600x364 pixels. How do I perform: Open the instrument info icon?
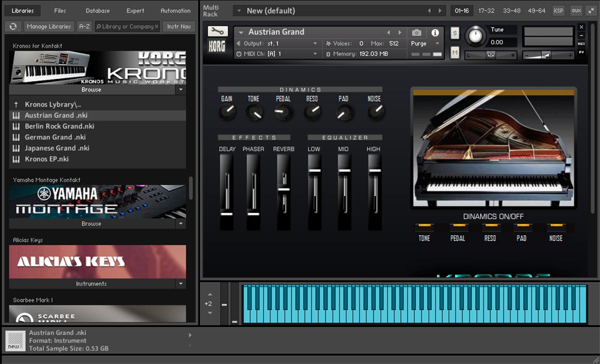[x=435, y=32]
